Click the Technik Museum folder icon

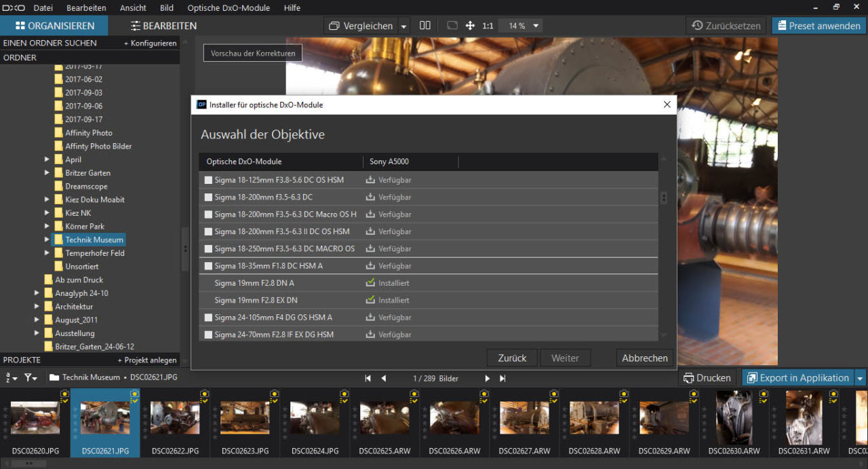[x=58, y=240]
